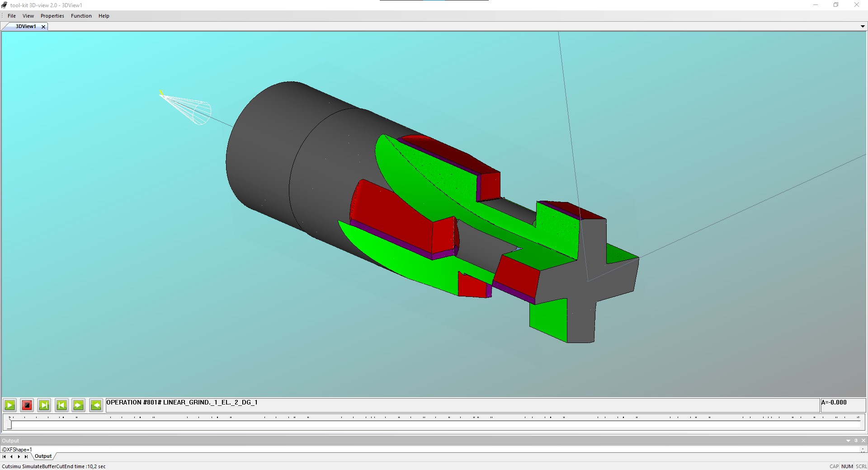
Task: Expand the document tab list dropdown arrow
Action: tap(863, 27)
